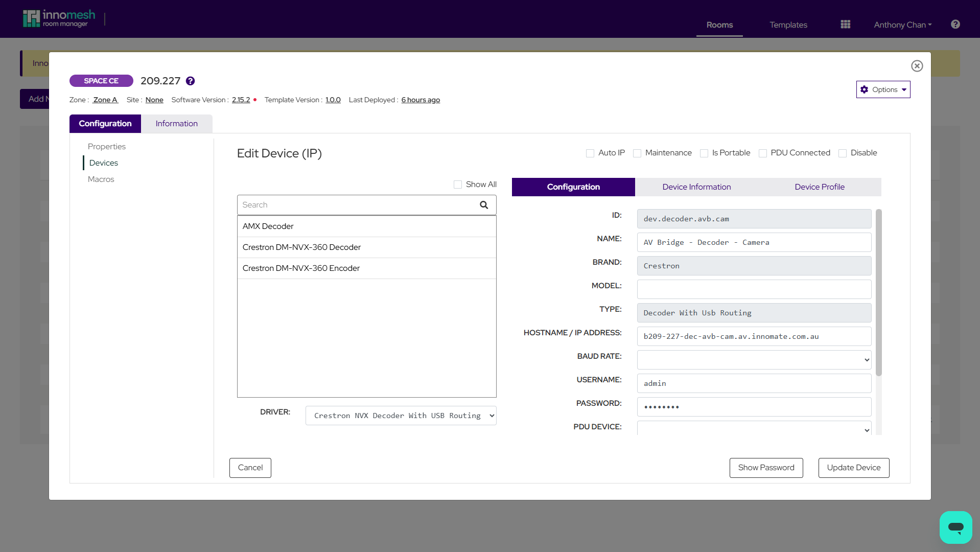Switch to the Information tab
The height and width of the screenshot is (552, 980).
(176, 123)
